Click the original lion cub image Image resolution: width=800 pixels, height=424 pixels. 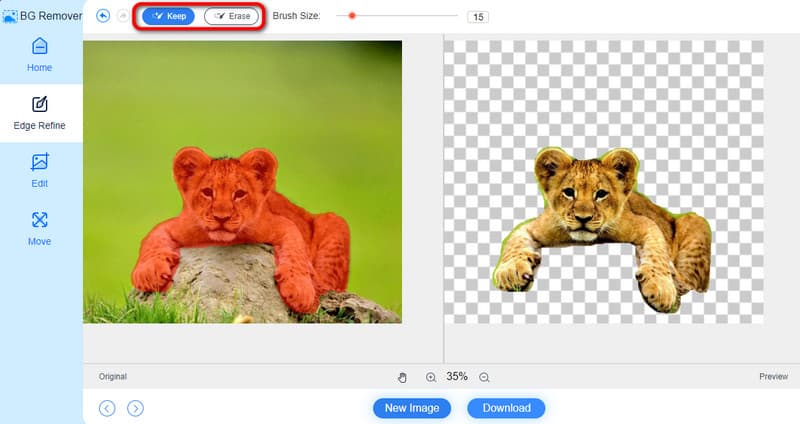click(x=242, y=182)
